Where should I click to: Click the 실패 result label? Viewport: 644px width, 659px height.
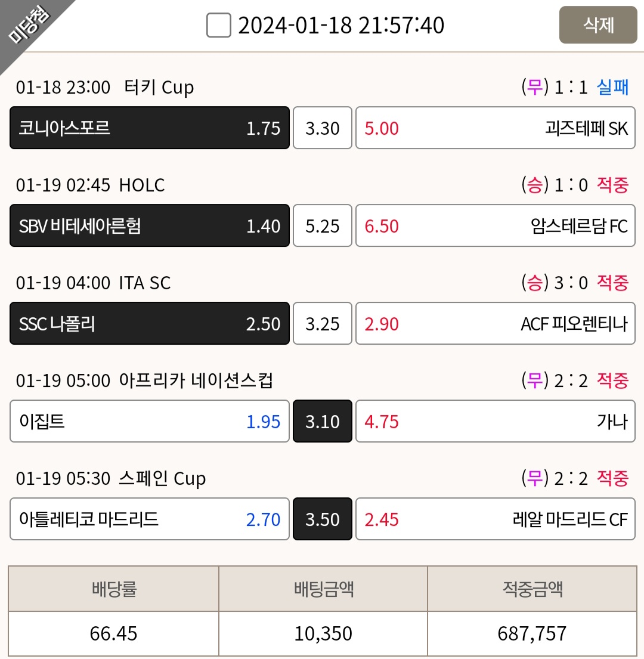612,88
